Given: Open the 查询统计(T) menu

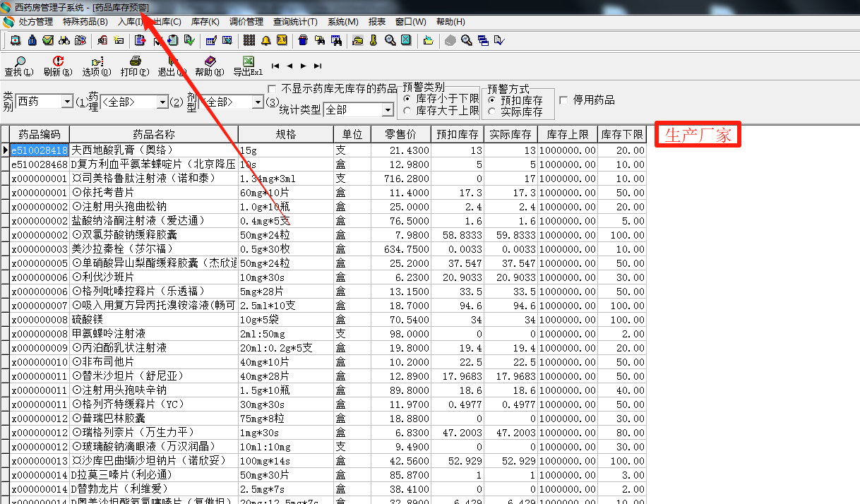Looking at the screenshot, I should (295, 22).
